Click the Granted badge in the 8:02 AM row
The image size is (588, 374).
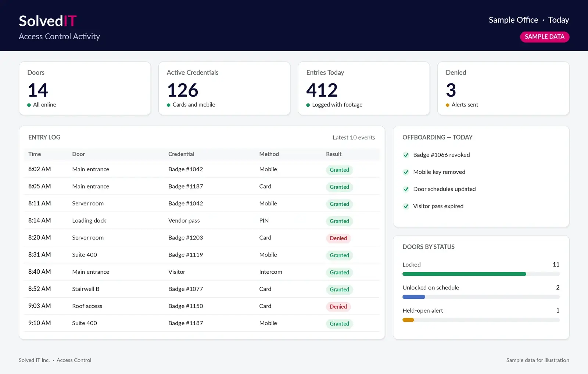click(x=339, y=170)
